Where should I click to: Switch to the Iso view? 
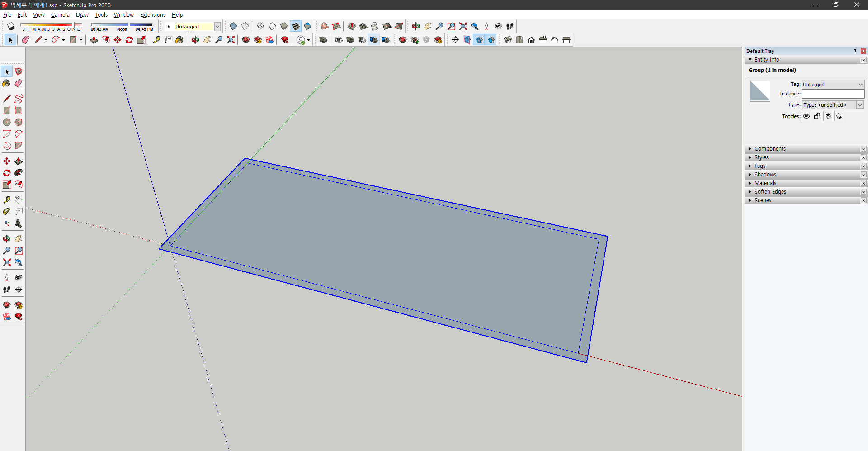pyautogui.click(x=508, y=40)
